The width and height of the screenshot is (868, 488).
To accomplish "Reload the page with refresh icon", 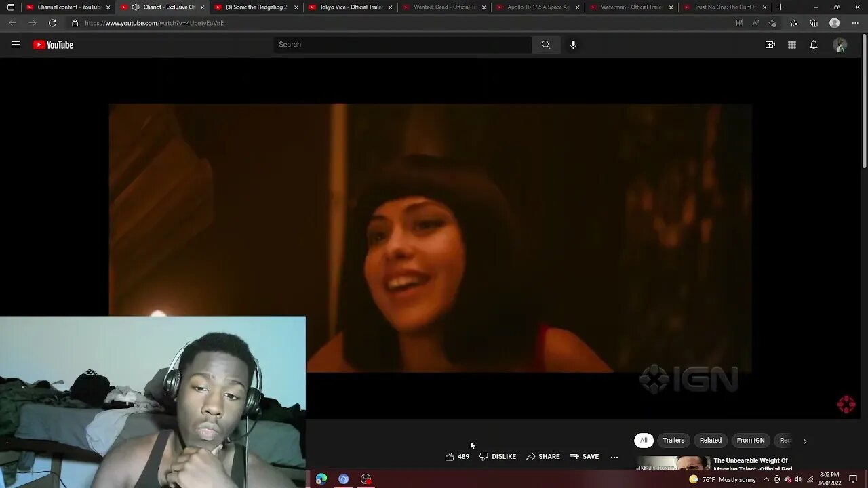I will click(x=52, y=23).
